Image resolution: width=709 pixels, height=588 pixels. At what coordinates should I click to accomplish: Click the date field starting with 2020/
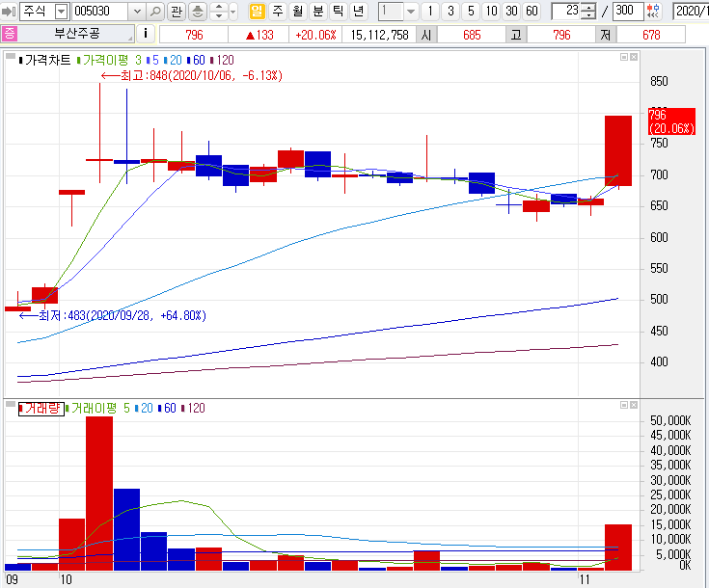691,11
